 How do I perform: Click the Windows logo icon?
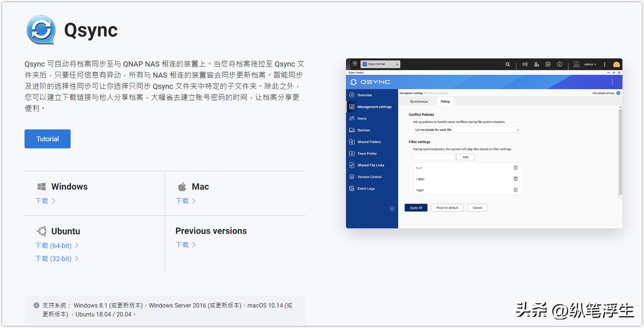[41, 186]
